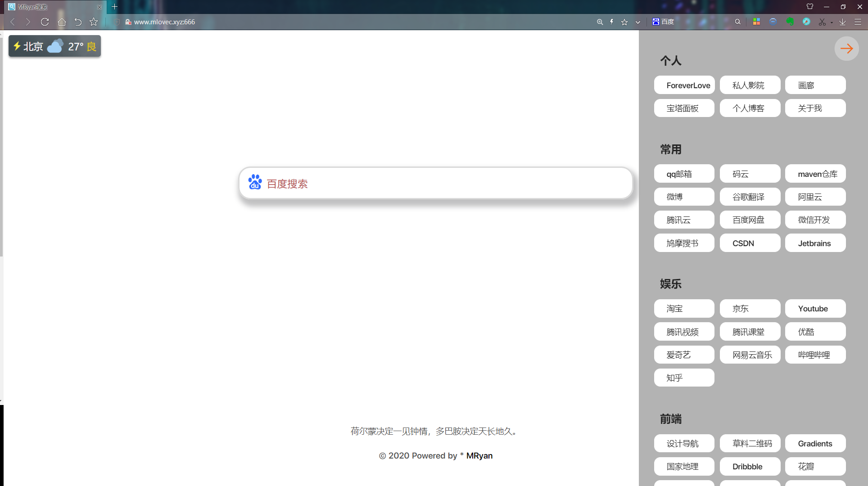Open the Jetbrains shortcut
Screen dimensions: 868x486
pyautogui.click(x=815, y=243)
